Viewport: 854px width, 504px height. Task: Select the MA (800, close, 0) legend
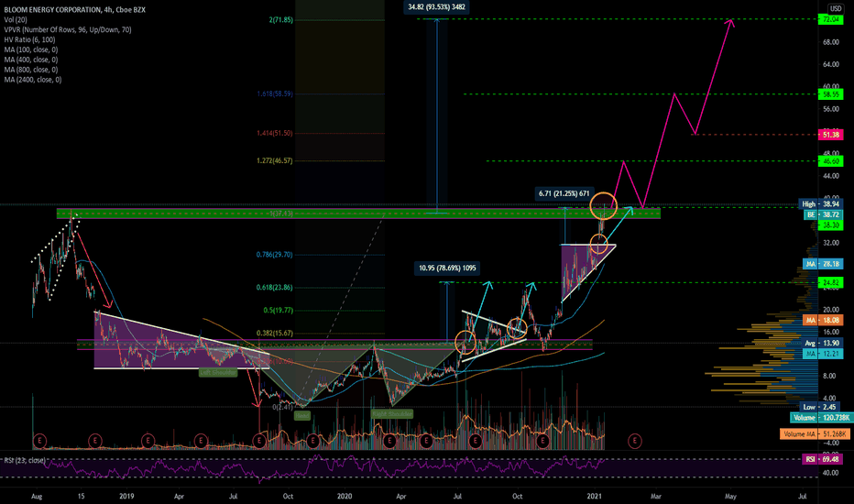31,70
